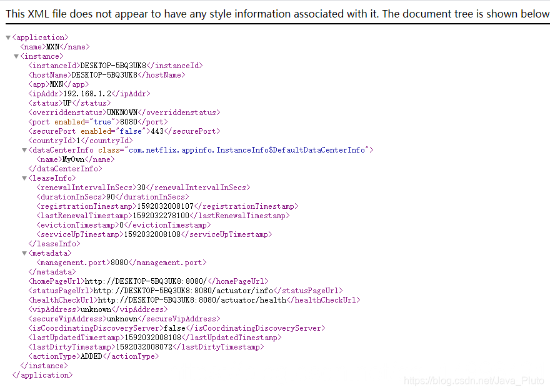Screen dimensions: 550x392
Task: Click the homePageUrl URL text
Action: tap(146, 281)
